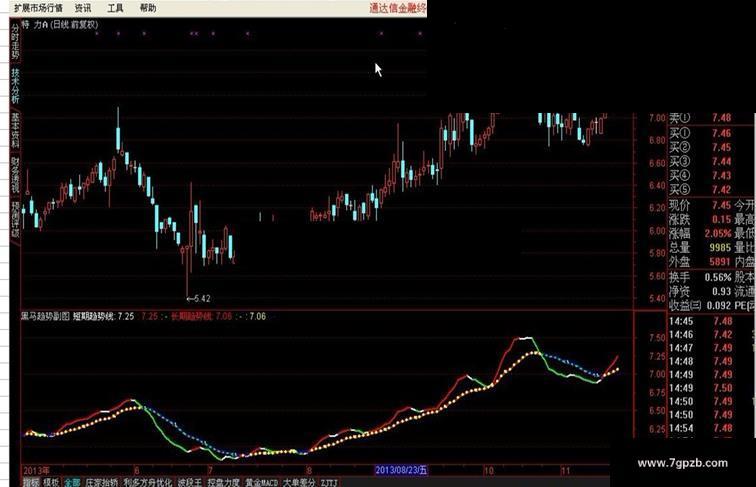Click the 买④ row with price 7.43
This screenshot has height=487, width=756.
click(700, 175)
